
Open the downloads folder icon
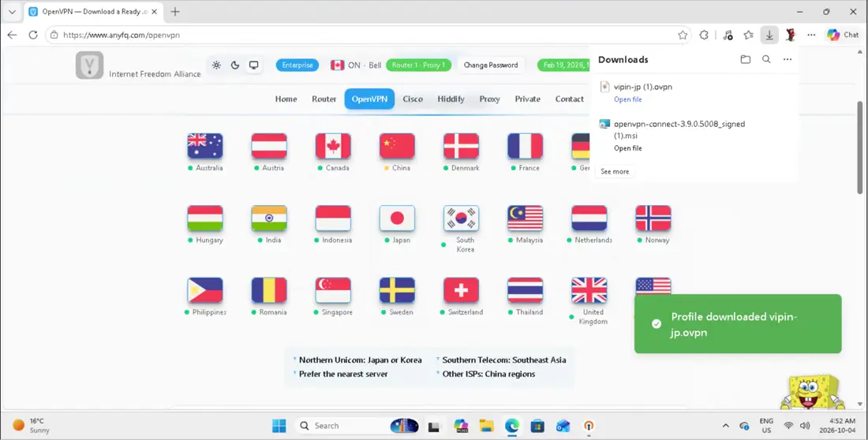(x=746, y=59)
